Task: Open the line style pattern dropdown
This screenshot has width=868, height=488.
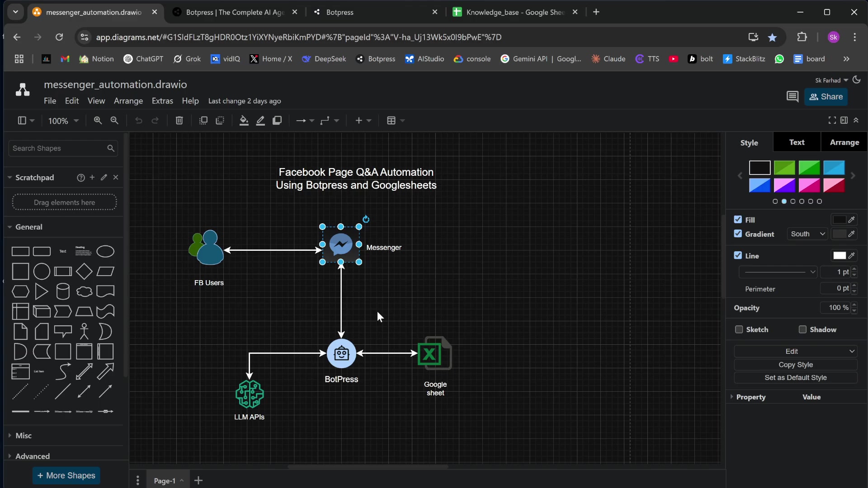Action: click(x=778, y=272)
